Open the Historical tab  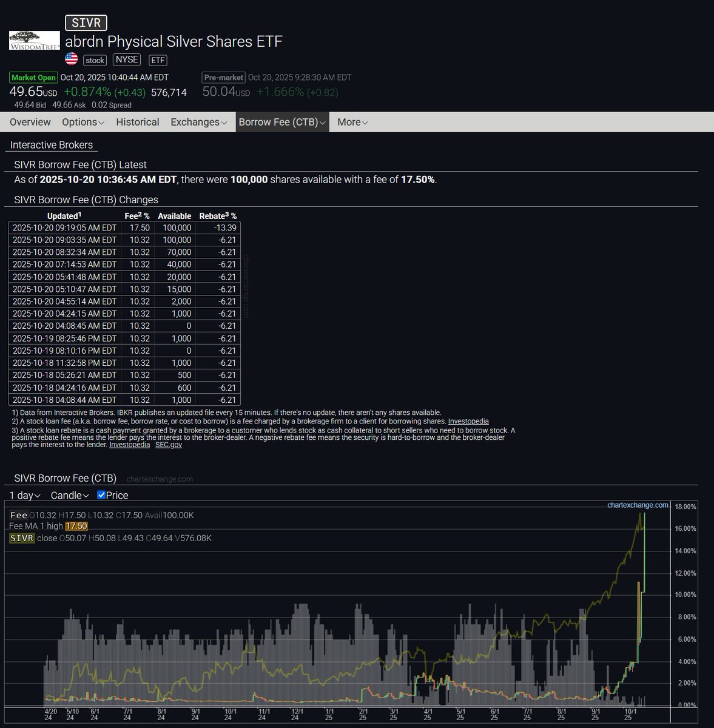pos(138,122)
